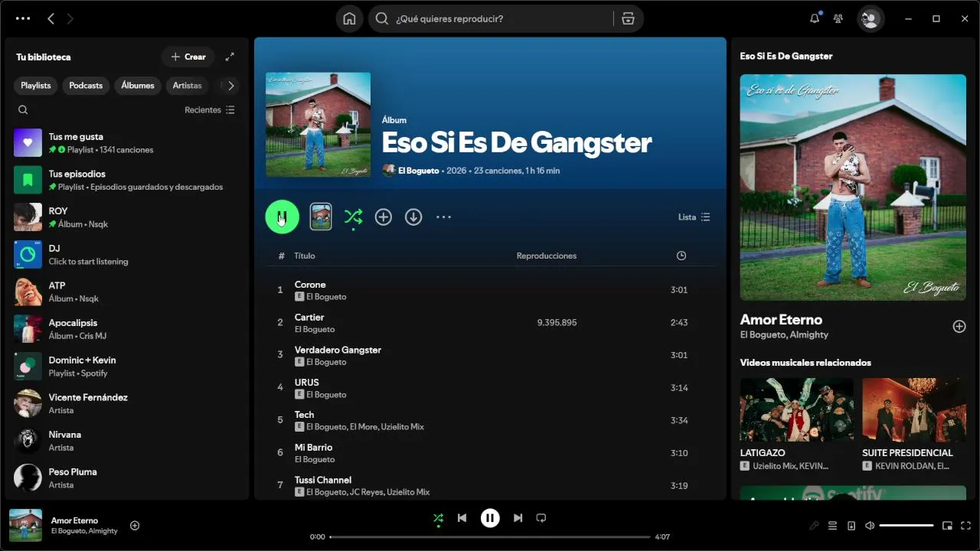Select the track Cartier
This screenshot has height=551, width=980.
[490, 323]
